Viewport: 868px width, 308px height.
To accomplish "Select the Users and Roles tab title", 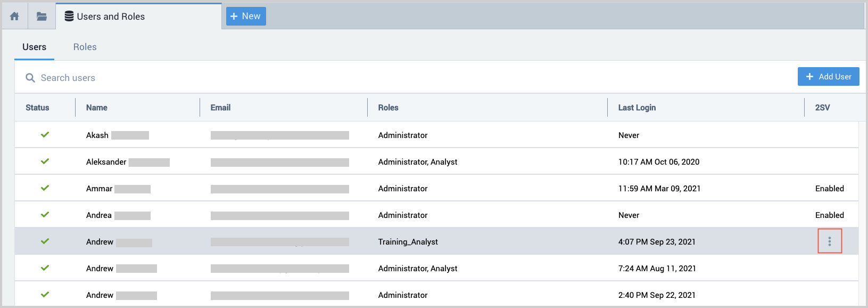I will (111, 17).
